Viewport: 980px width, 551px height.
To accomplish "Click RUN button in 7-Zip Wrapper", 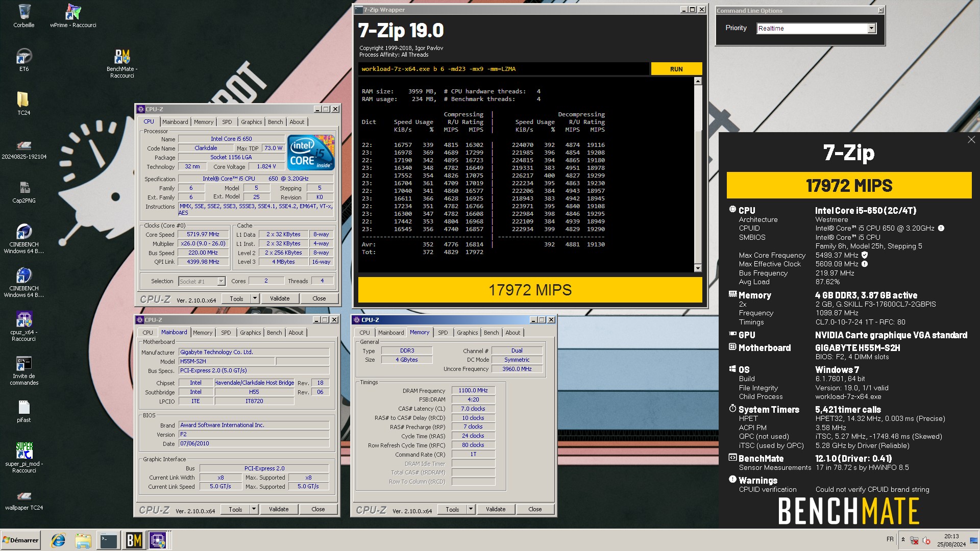I will tap(676, 69).
